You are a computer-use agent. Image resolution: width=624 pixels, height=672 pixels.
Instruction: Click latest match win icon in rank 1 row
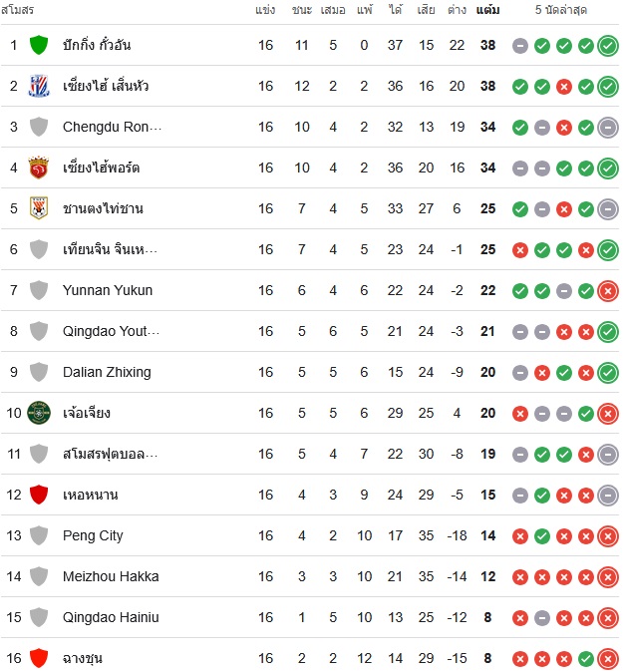point(608,46)
